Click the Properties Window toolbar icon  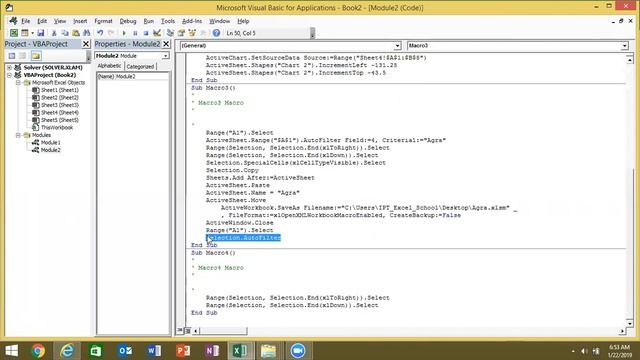[181, 33]
